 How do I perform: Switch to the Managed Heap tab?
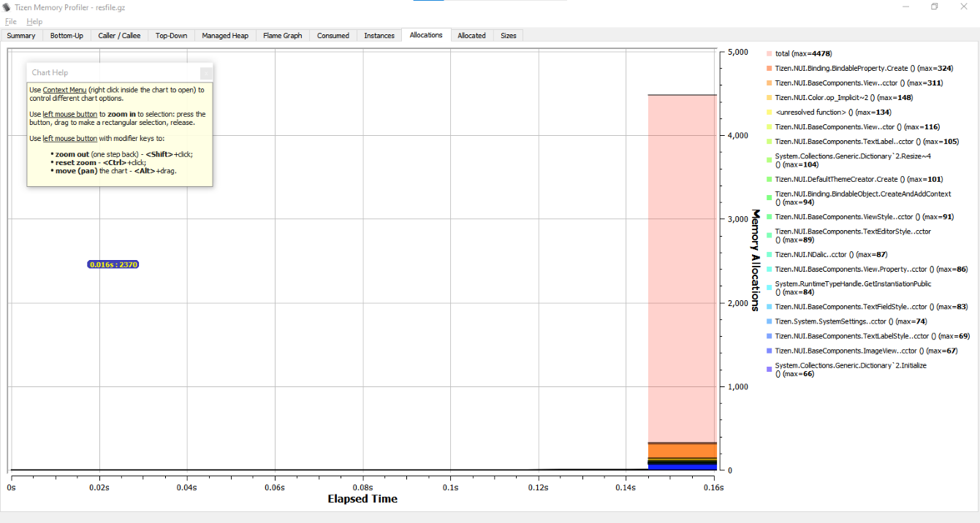[225, 34]
